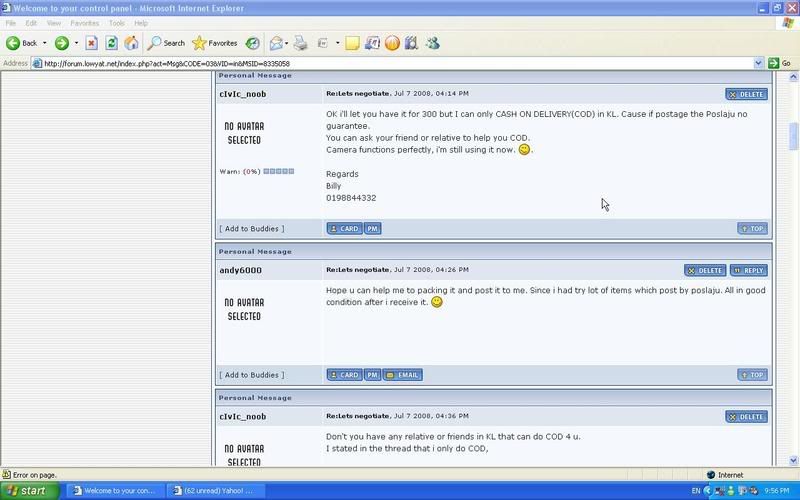Reply to andy6000's message

(748, 270)
